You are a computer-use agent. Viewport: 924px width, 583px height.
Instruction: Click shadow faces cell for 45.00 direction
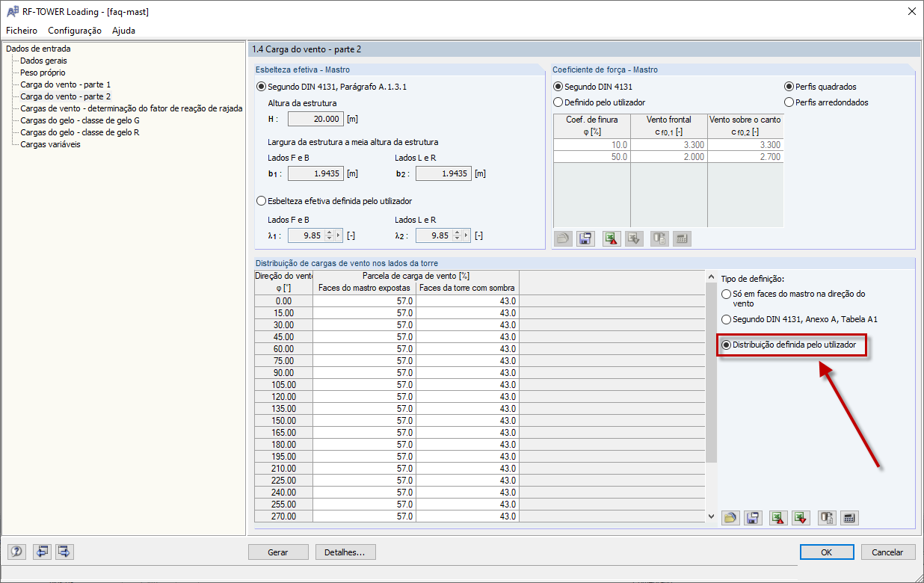(x=467, y=336)
